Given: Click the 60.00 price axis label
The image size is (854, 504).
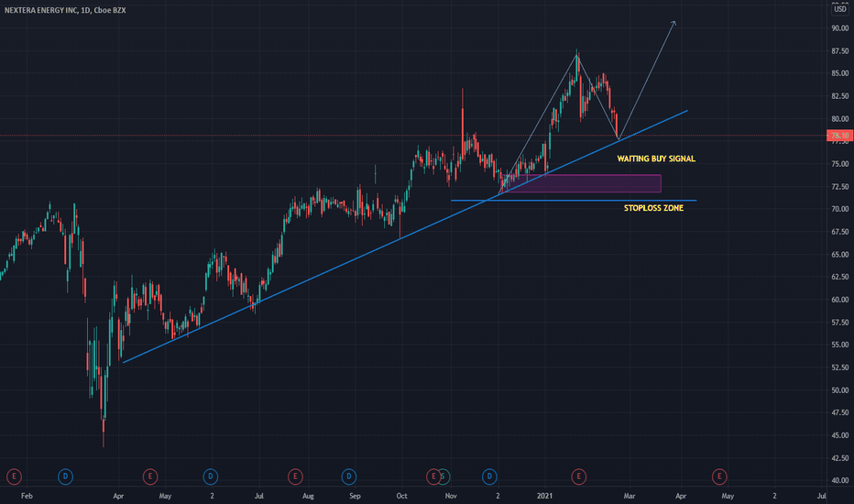Looking at the screenshot, I should [x=840, y=300].
